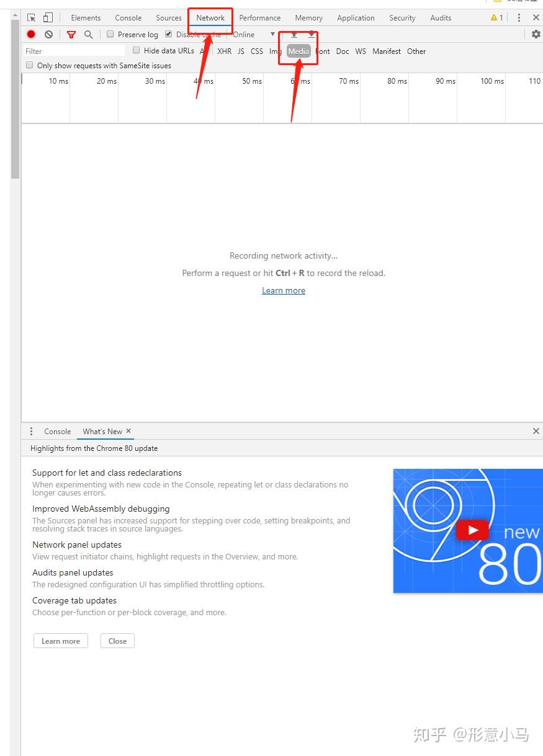The height and width of the screenshot is (756, 543).
Task: Click Audits panel updates heading
Action: 73,572
